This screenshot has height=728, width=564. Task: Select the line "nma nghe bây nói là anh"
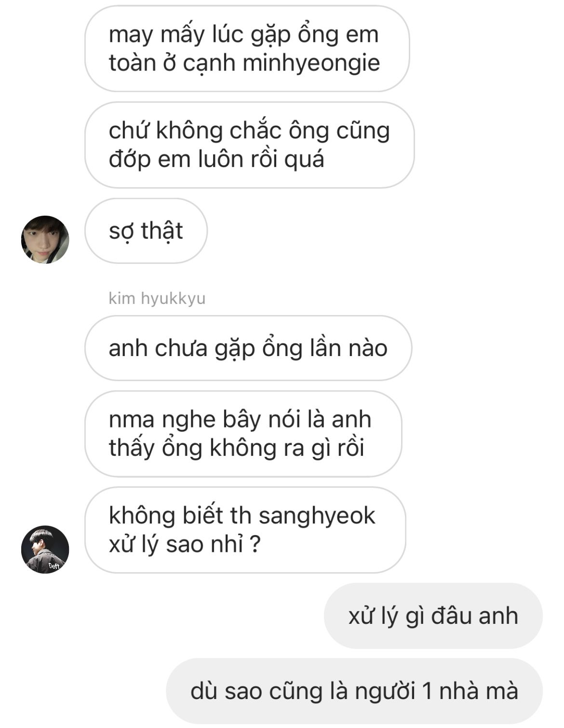240,419
